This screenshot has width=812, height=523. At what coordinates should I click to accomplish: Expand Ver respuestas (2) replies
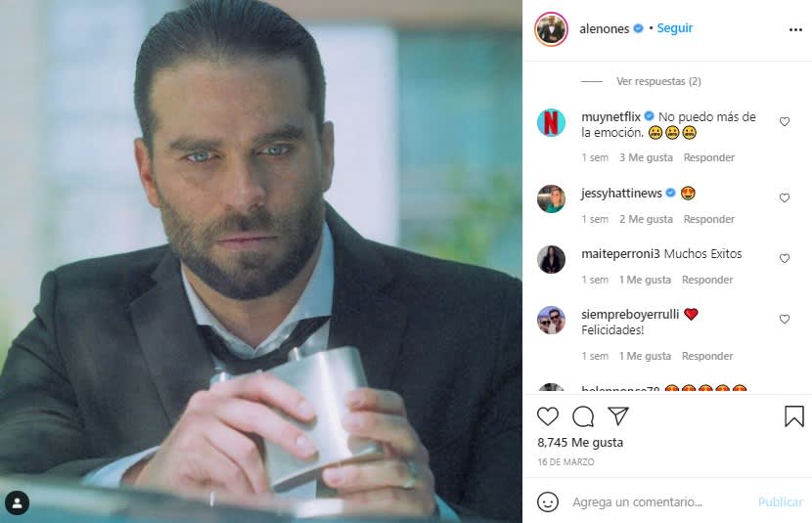(658, 81)
